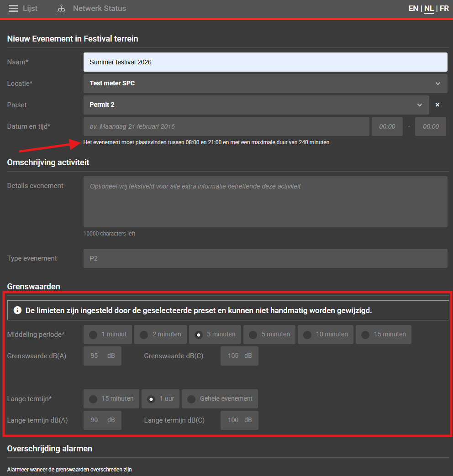Choose 15 minuten for Lange termijn
The image size is (453, 476).
[111, 399]
